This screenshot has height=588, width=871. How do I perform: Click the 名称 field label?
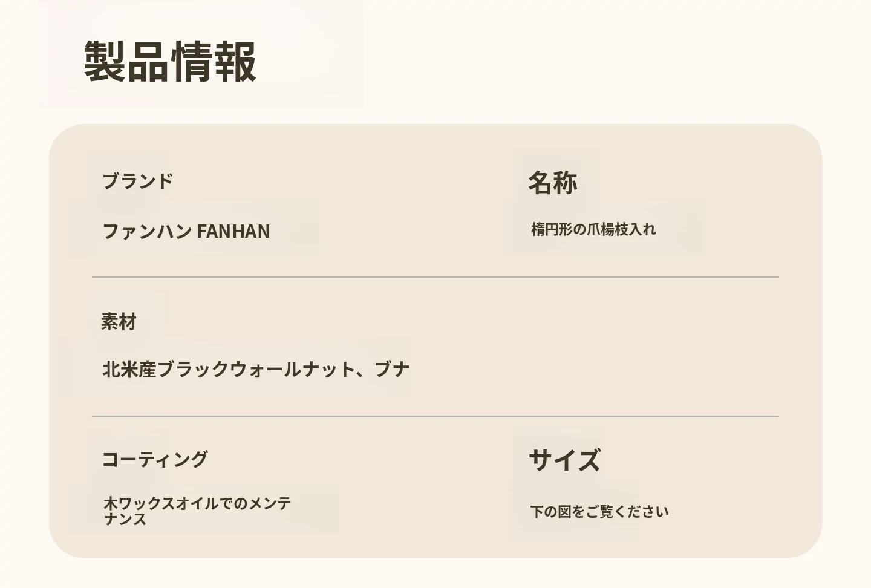point(552,182)
